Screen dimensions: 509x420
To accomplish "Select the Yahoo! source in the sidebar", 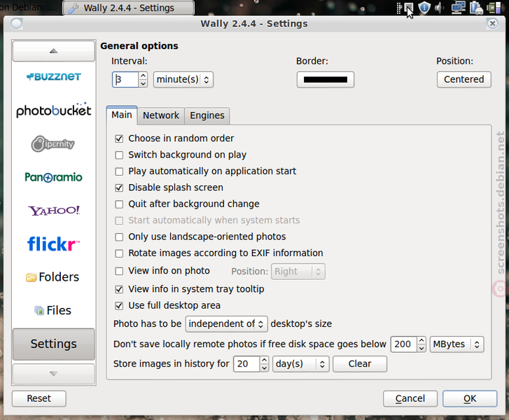I will (54, 211).
